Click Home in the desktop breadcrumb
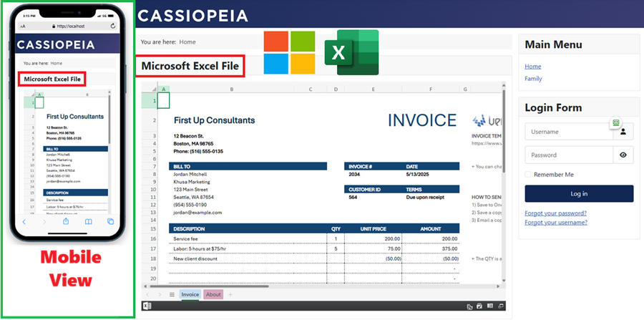Screen dimensions: 644x320 point(187,42)
